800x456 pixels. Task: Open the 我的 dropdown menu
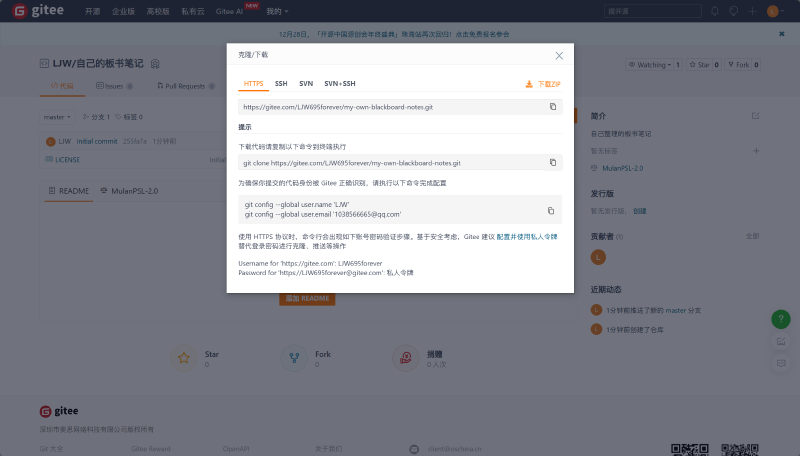(x=277, y=11)
